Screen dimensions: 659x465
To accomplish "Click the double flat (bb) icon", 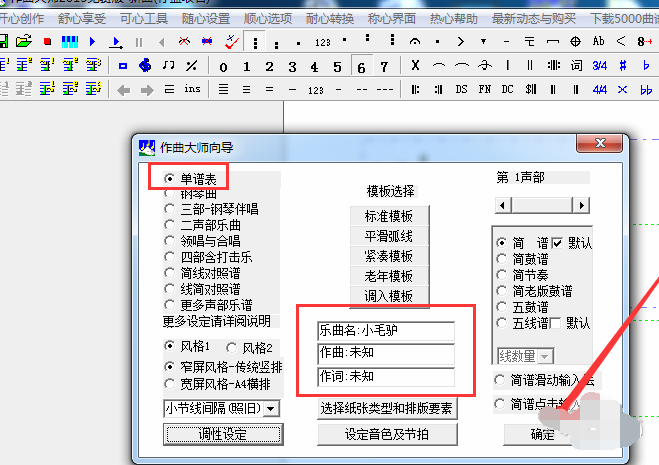I will coord(647,89).
